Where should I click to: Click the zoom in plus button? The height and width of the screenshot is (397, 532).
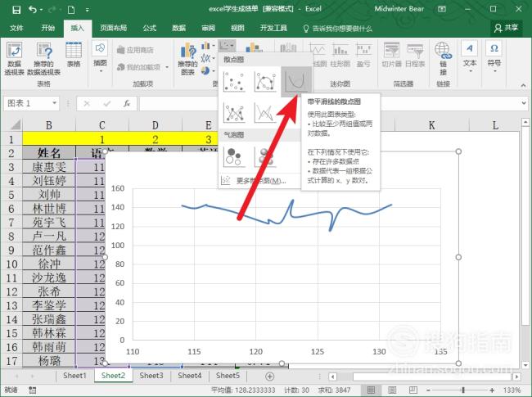point(492,390)
